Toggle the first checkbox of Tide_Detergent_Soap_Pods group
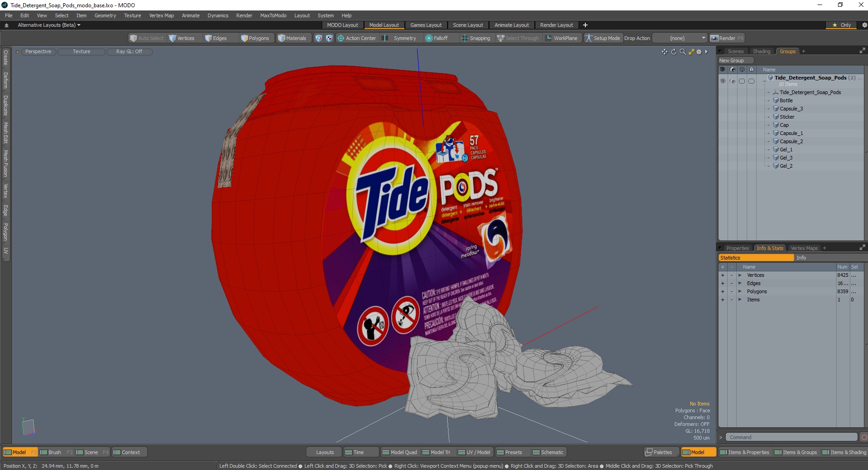 click(742, 81)
